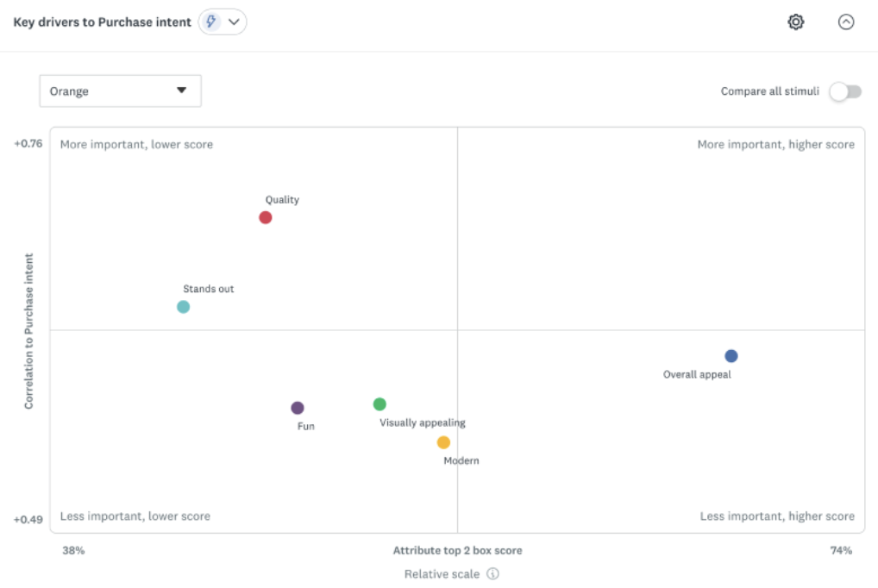Click the Modern label

pos(461,460)
